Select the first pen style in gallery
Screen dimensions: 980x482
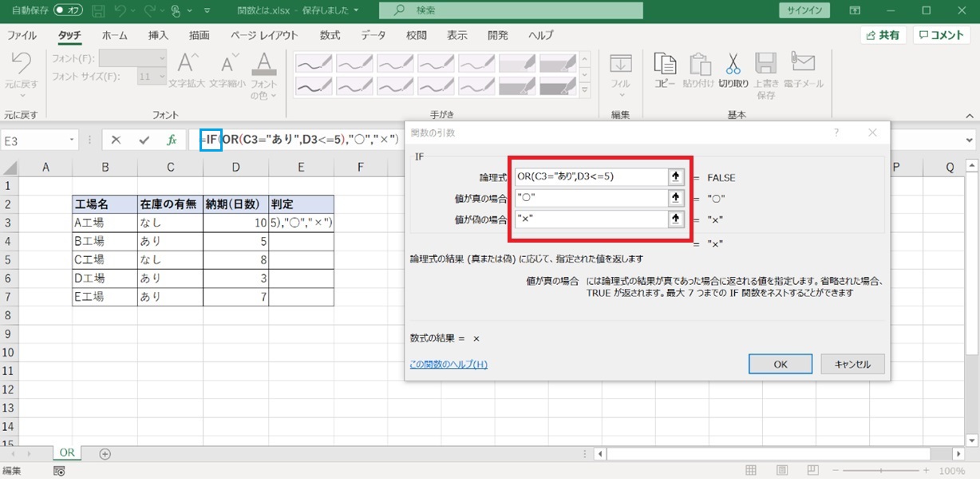click(314, 62)
